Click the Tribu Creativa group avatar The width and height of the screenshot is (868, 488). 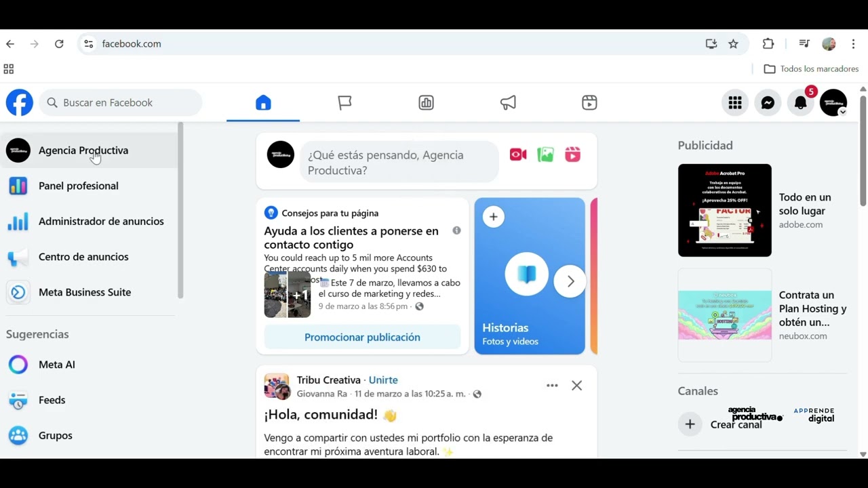[x=277, y=386]
